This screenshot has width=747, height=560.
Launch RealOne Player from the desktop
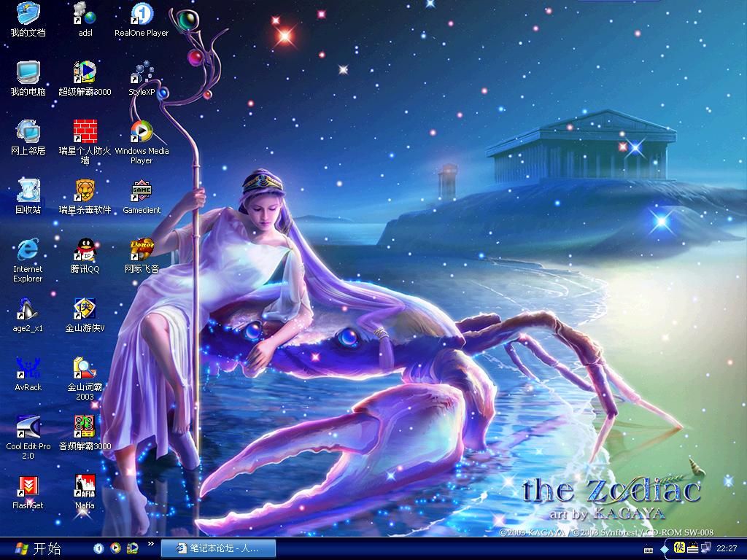click(x=142, y=20)
